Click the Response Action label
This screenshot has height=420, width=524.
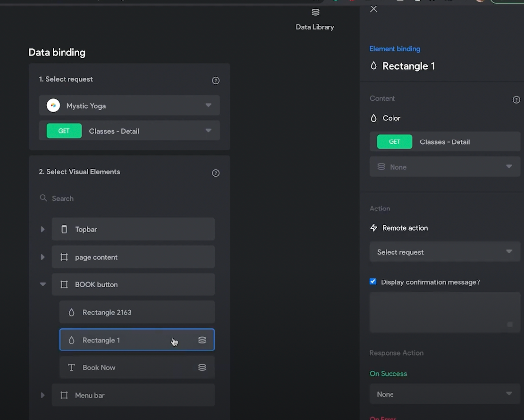pos(396,353)
